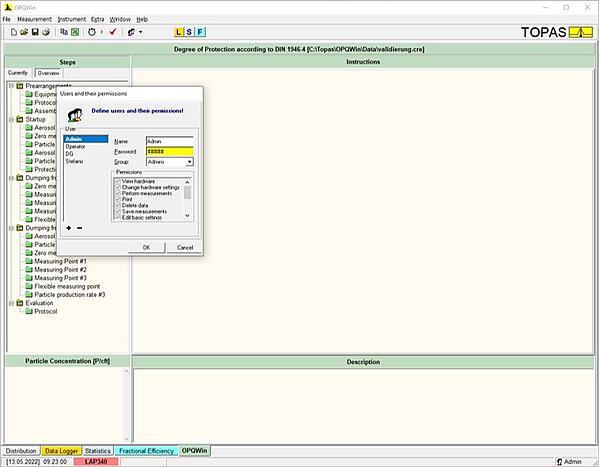Open the Help menu
Screen dimensions: 599x467
point(142,19)
